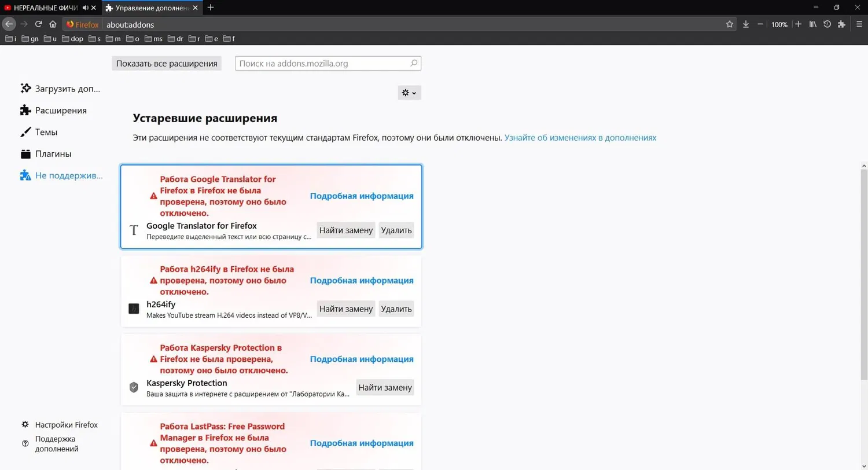Mute the НЕРЕАЛЬНЫЕ ФИЧИ tab audio
868x470 pixels.
(84, 8)
